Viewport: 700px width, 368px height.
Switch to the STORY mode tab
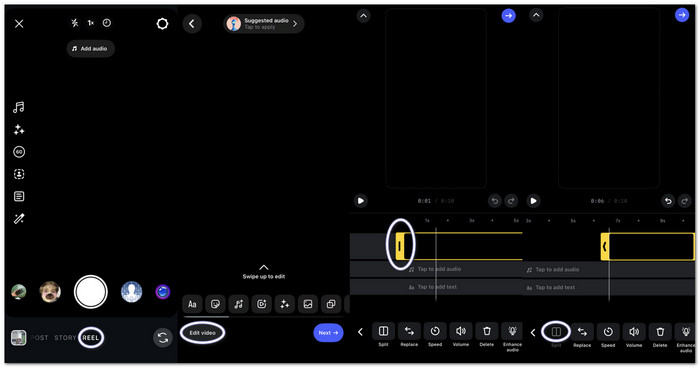coord(65,338)
